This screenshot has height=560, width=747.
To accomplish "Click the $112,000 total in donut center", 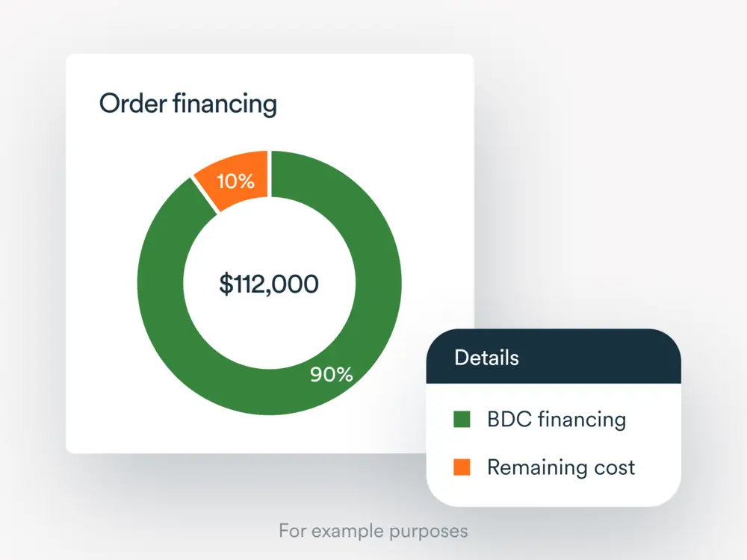I will tap(269, 284).
